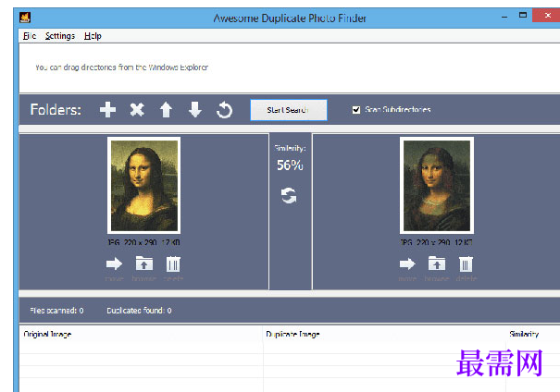Open the Help menu

coord(93,36)
